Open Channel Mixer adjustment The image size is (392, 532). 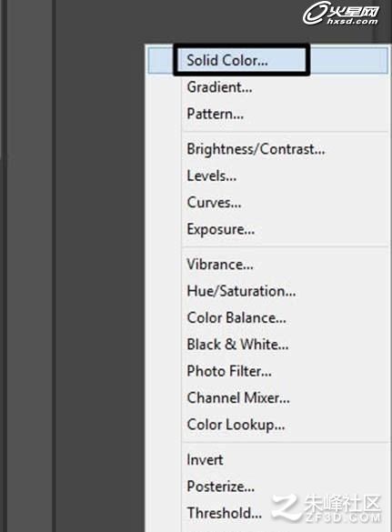268,398
